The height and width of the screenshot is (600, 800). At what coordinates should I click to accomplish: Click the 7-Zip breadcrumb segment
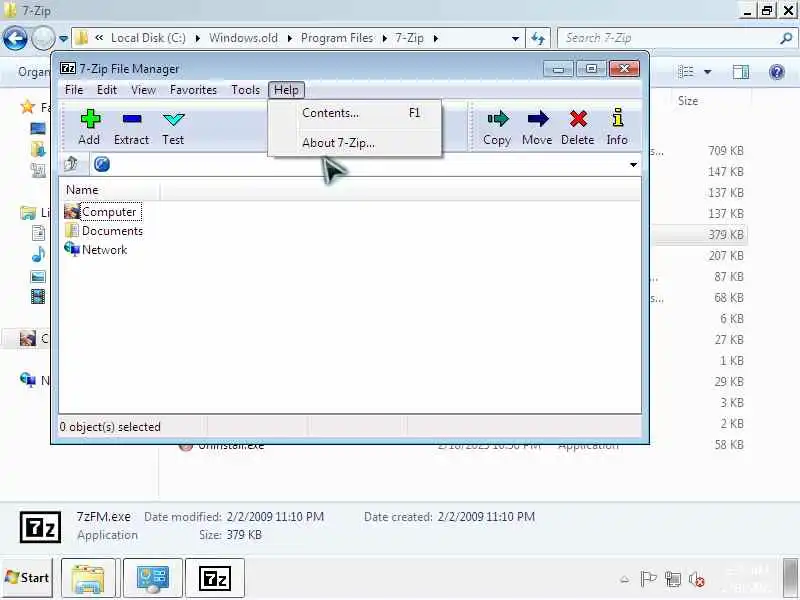[409, 38]
